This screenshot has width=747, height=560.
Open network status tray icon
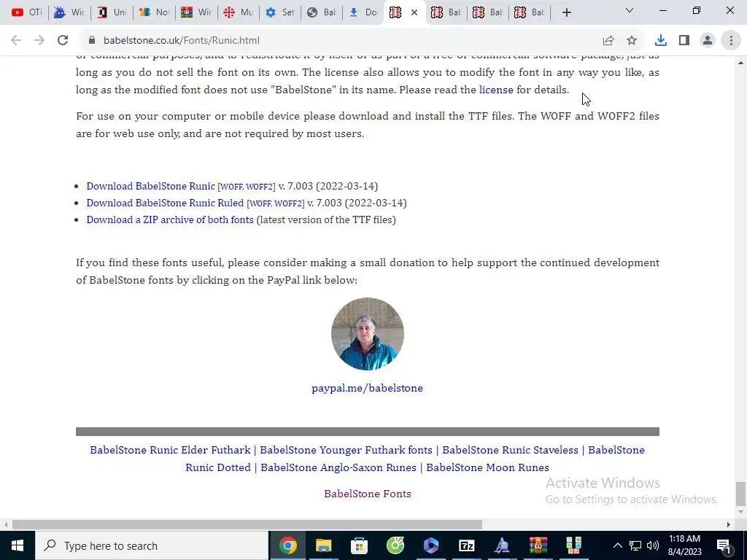pos(635,545)
